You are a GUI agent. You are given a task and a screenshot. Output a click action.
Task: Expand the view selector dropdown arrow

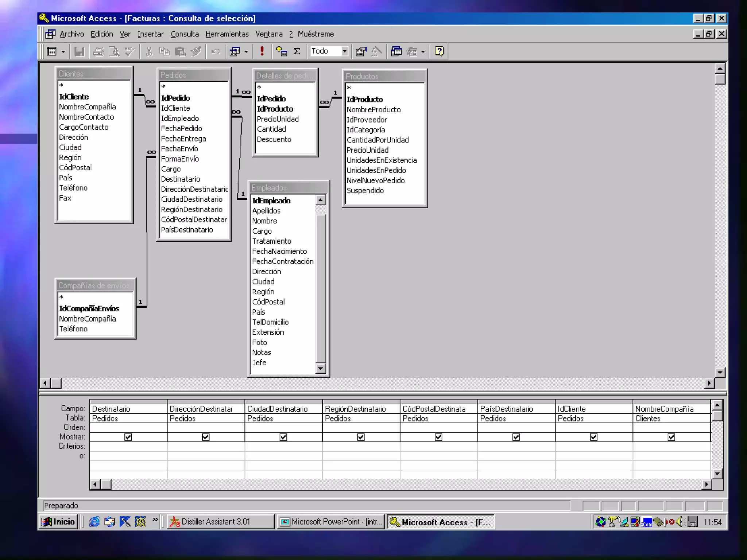coord(63,51)
